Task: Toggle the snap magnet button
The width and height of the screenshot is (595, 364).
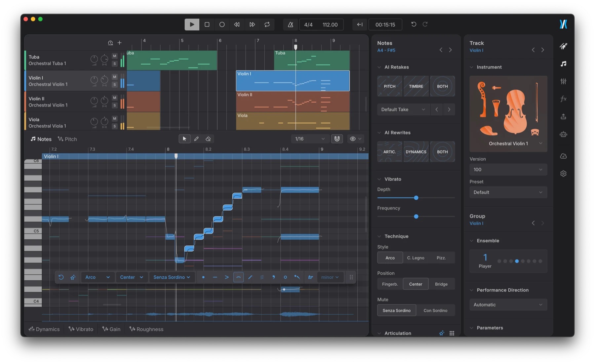Action: (337, 139)
